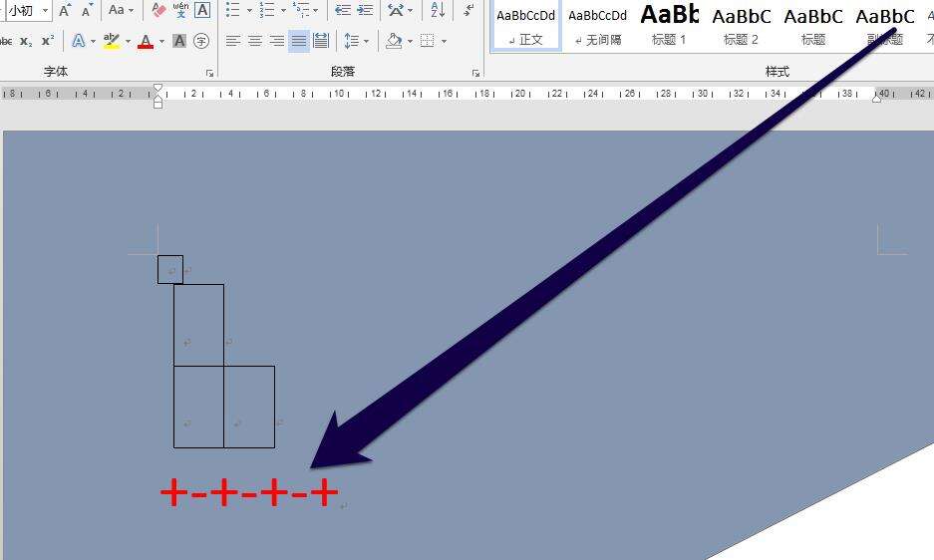Expand line spacing dropdown arrow
The height and width of the screenshot is (560, 934).
[366, 42]
